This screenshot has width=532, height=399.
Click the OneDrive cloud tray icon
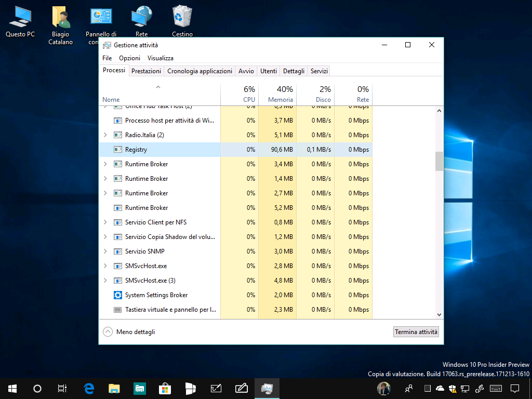(440, 389)
